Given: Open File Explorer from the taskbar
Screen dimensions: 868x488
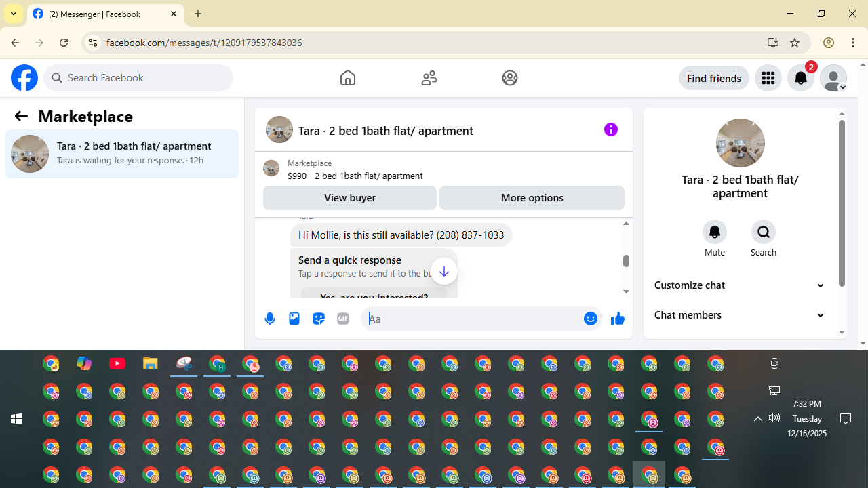Looking at the screenshot, I should pos(151,364).
